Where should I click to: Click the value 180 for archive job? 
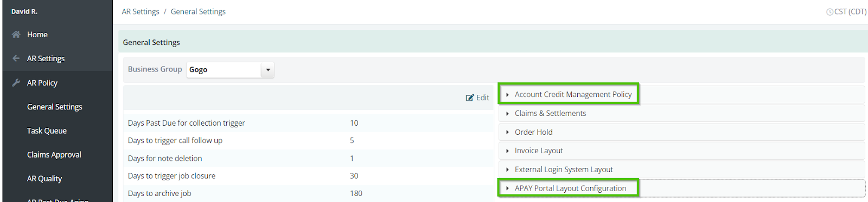point(356,193)
